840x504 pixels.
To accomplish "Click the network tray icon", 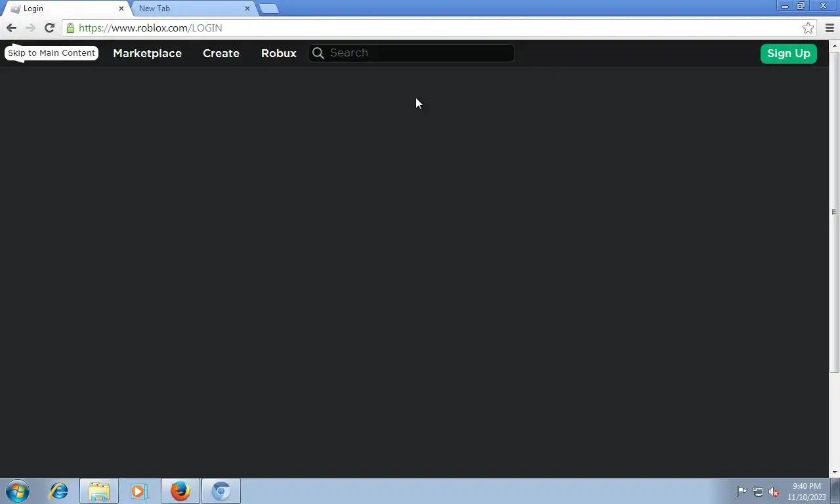I will 758,492.
